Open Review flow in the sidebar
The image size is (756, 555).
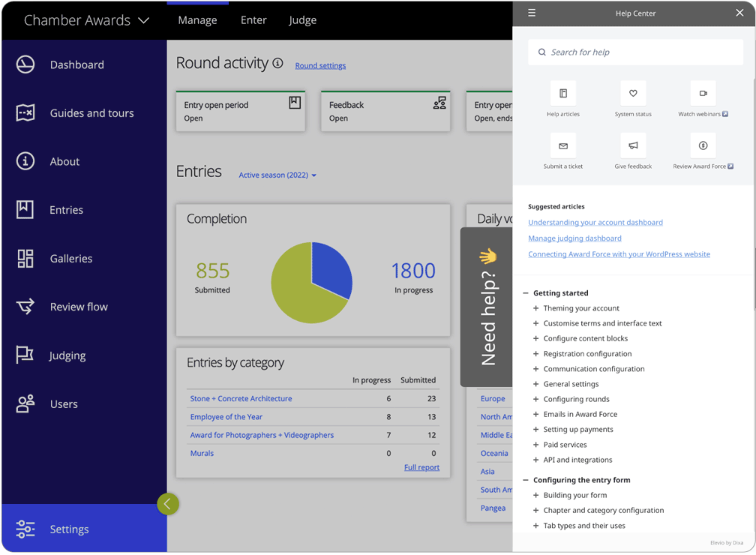(79, 307)
